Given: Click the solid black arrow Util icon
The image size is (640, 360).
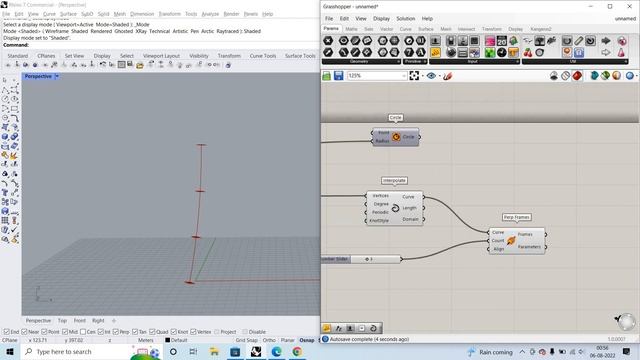Looking at the screenshot, I should click(606, 41).
